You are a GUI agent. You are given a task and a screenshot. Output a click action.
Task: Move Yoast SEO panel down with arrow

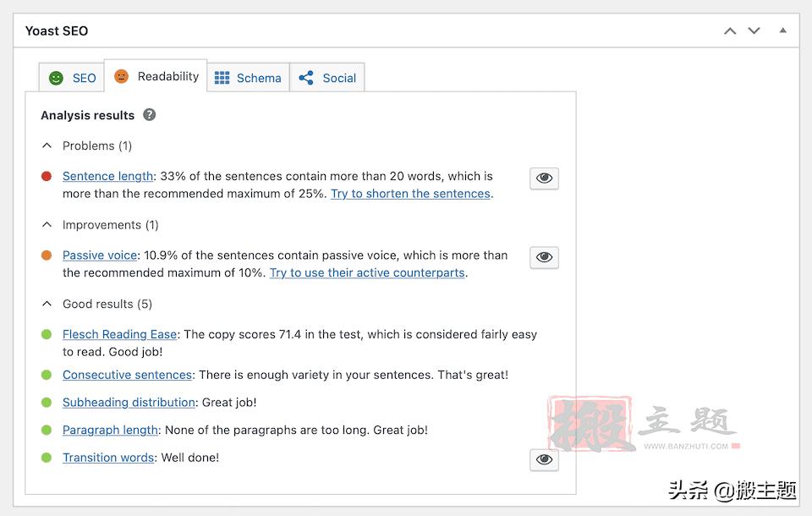754,31
